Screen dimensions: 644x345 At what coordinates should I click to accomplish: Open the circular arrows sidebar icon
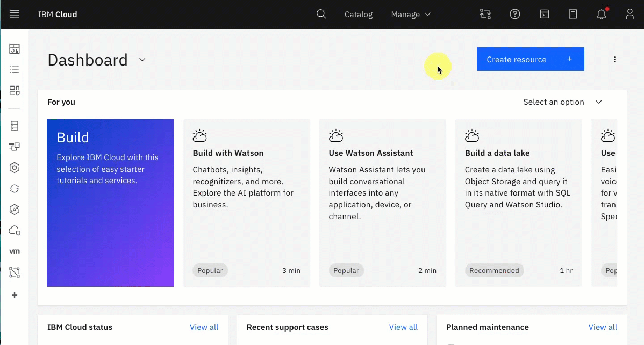point(15,189)
